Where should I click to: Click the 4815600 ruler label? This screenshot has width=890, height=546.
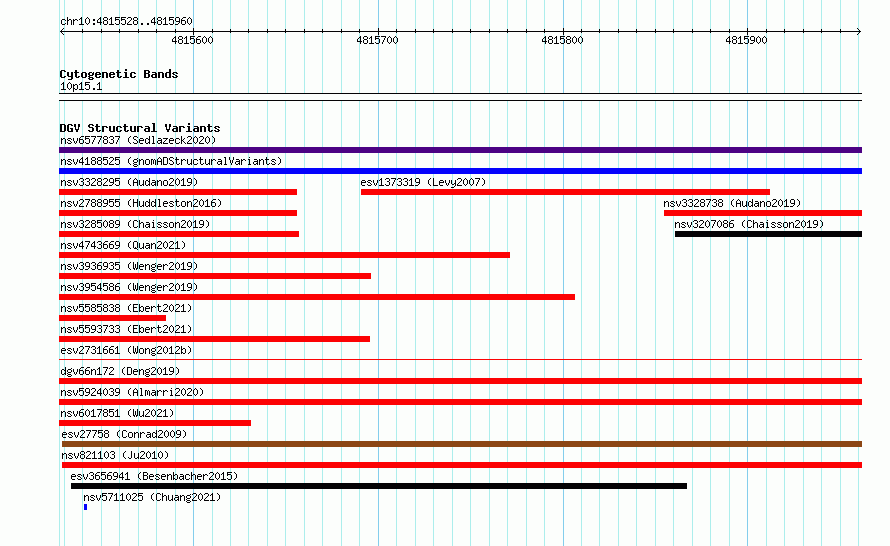click(x=192, y=40)
